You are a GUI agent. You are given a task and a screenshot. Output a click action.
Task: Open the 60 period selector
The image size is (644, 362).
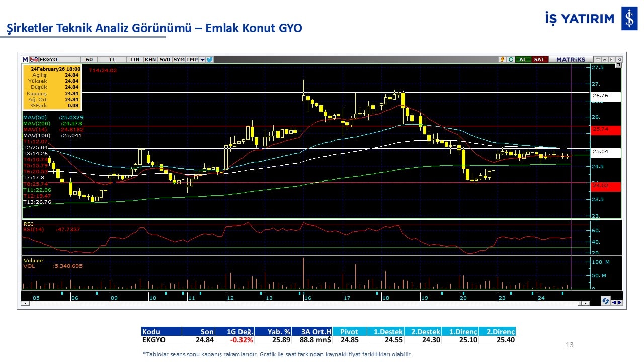89,59
